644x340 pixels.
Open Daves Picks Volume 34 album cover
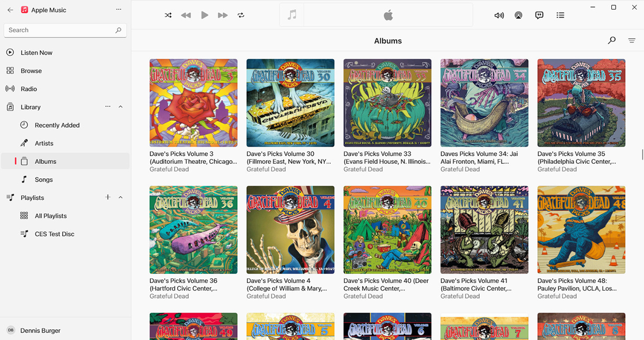click(485, 103)
